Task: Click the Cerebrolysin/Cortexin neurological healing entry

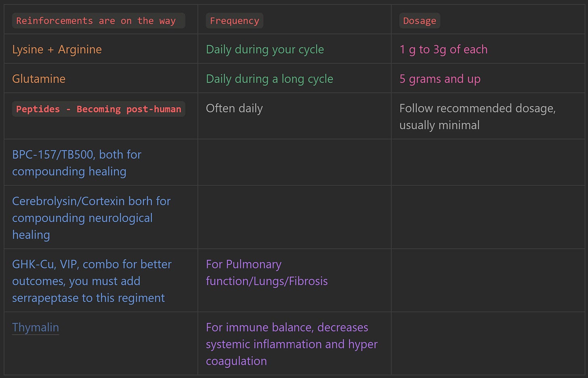Action: 91,218
